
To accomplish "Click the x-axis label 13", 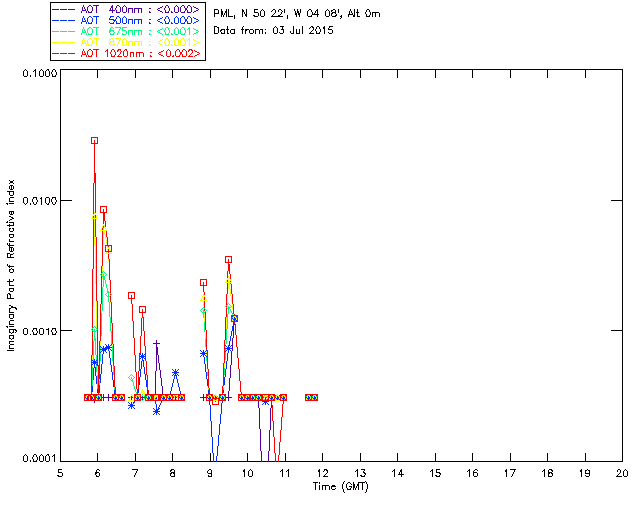I will click(360, 473).
